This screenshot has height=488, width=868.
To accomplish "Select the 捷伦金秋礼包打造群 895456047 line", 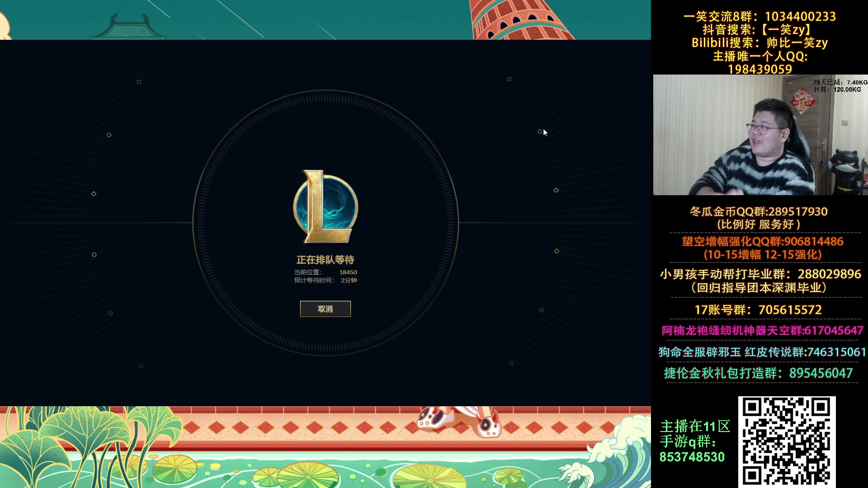I will click(758, 373).
